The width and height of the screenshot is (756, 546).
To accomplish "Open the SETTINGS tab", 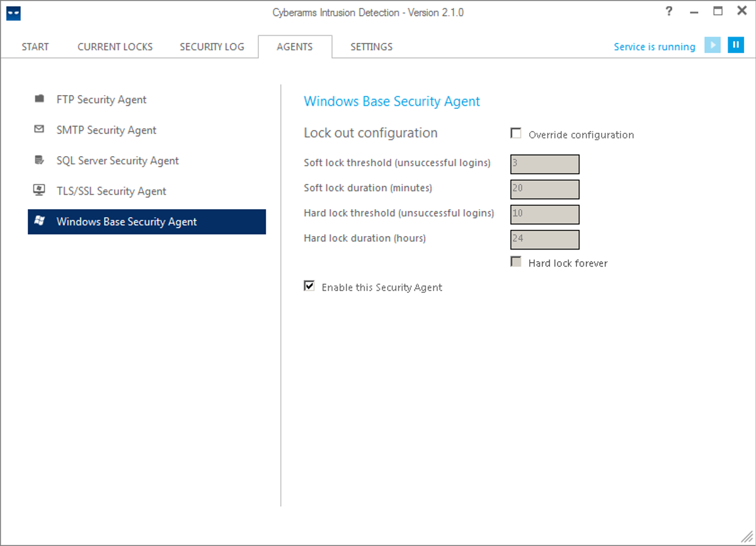I will click(x=372, y=47).
